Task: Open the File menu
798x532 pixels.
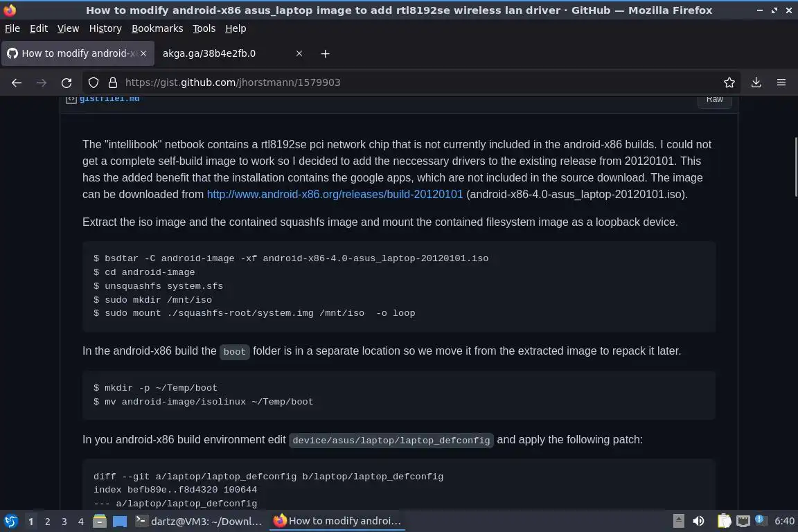Action: (12, 28)
